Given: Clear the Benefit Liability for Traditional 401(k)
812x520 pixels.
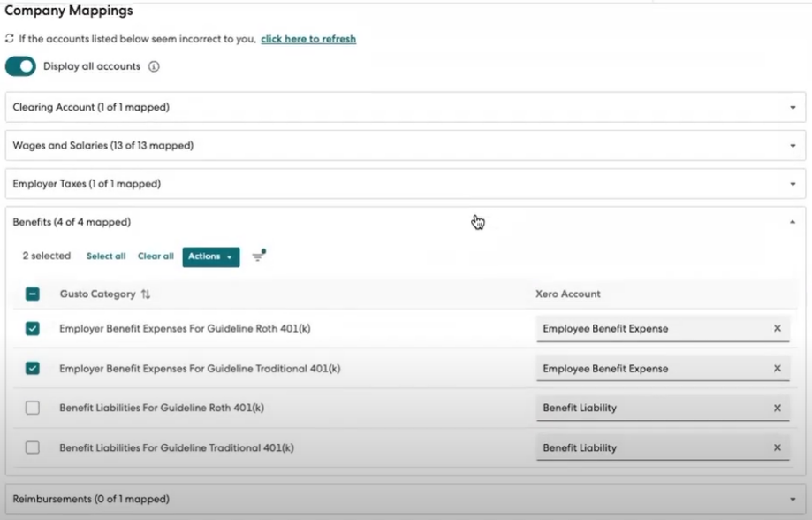Looking at the screenshot, I should tap(777, 447).
